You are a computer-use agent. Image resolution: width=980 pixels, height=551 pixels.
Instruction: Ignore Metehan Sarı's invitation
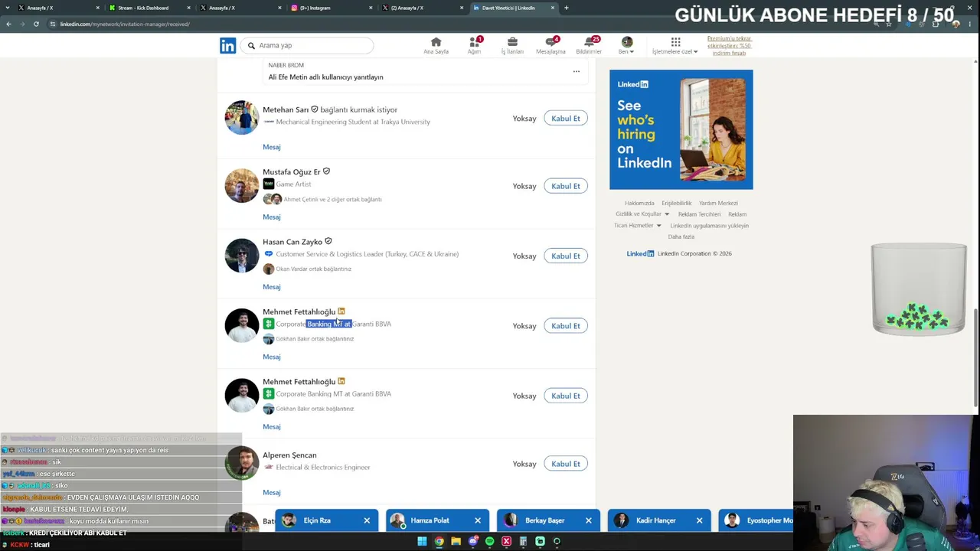click(524, 119)
